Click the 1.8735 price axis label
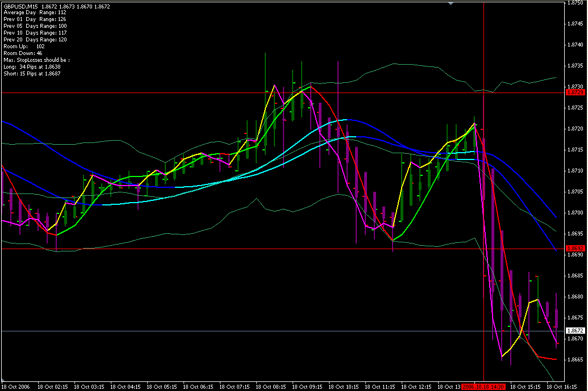This screenshot has height=391, width=588. (576, 65)
